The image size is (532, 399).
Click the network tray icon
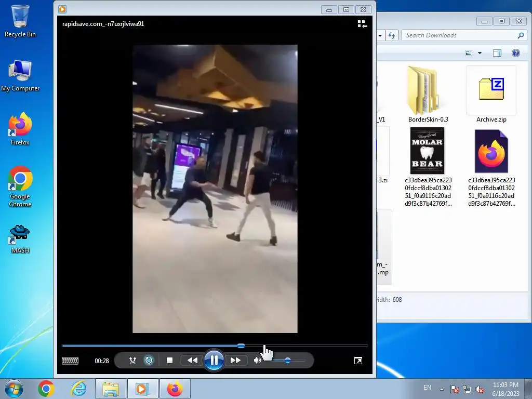tap(467, 389)
